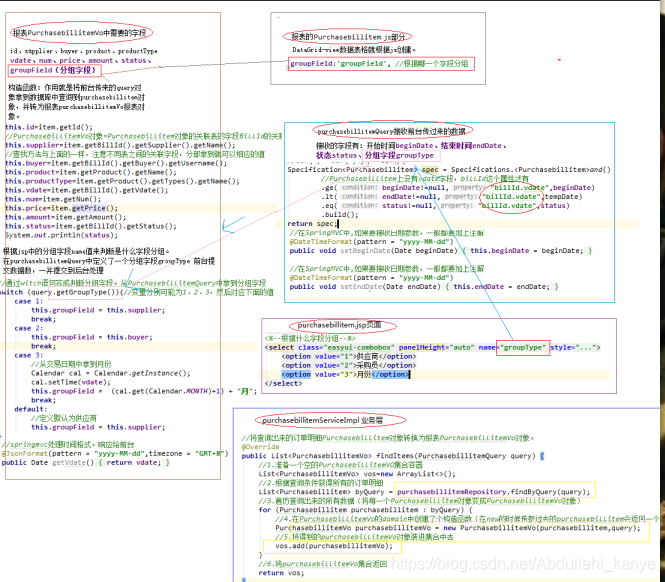Click the line "this.num=item.getNum();"
This screenshot has height=582, width=665.
53,199
